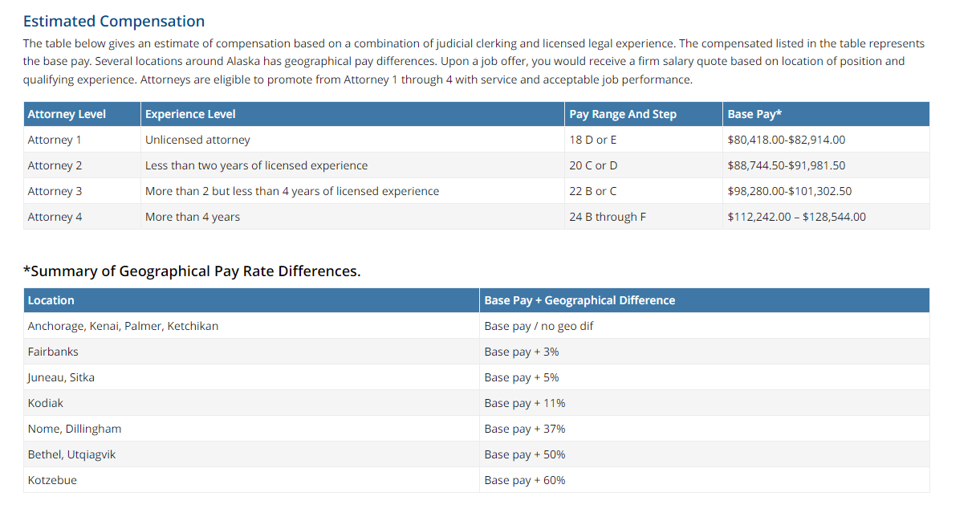Click Summary of Geographical Pay Rate Differences heading
980x513 pixels.
[x=192, y=271]
